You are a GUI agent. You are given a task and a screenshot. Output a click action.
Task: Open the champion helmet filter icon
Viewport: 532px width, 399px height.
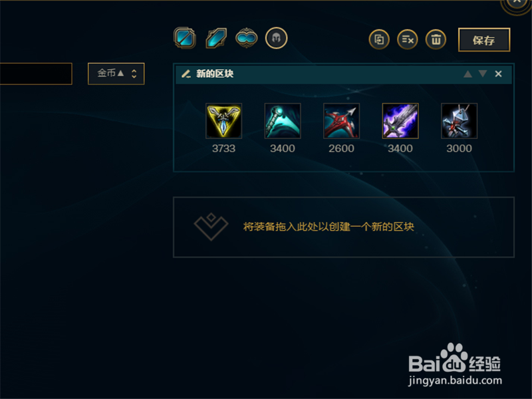click(x=276, y=38)
